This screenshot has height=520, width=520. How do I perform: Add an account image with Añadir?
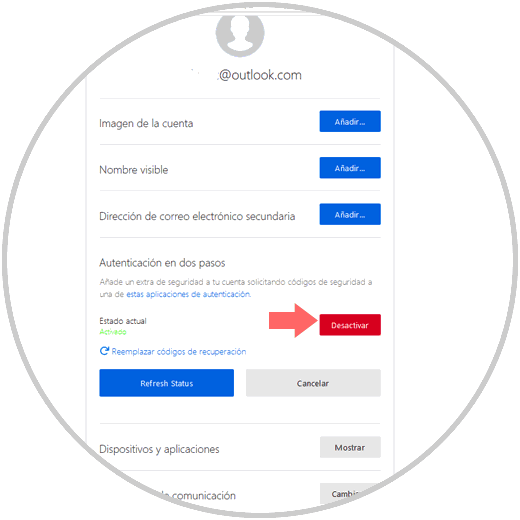click(x=350, y=121)
